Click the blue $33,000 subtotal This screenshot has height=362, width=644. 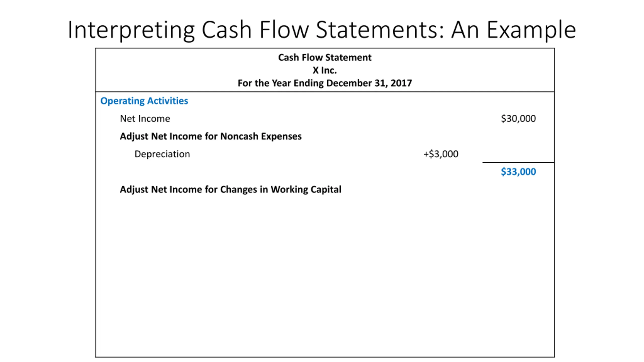coord(518,172)
